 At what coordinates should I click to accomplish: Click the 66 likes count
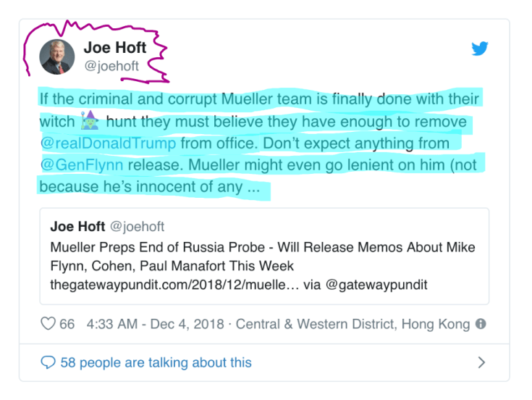click(x=67, y=324)
